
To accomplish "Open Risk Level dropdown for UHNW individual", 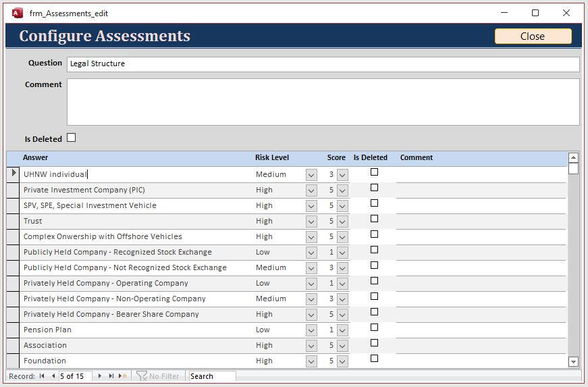I will (x=311, y=175).
